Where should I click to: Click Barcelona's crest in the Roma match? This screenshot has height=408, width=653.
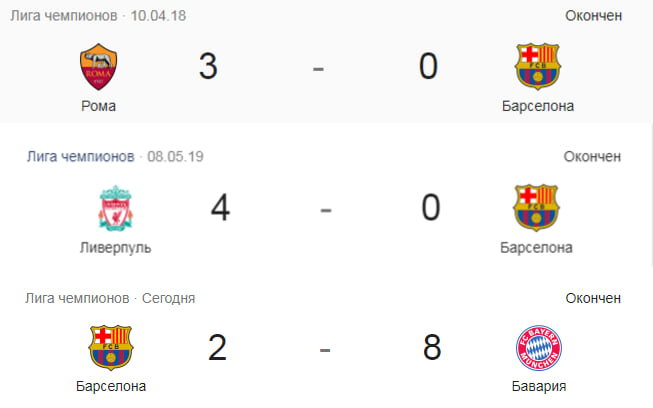point(538,66)
